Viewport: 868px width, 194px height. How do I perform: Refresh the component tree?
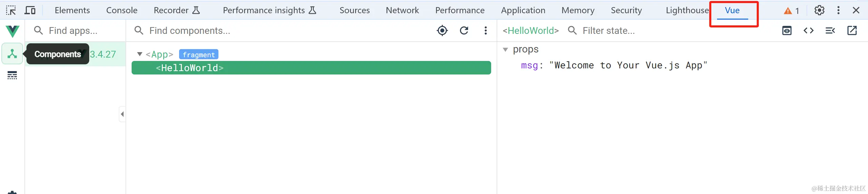coord(464,30)
